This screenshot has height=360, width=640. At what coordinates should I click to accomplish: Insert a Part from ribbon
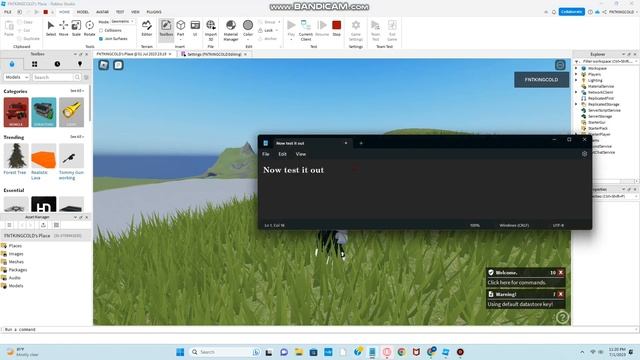coord(180,29)
